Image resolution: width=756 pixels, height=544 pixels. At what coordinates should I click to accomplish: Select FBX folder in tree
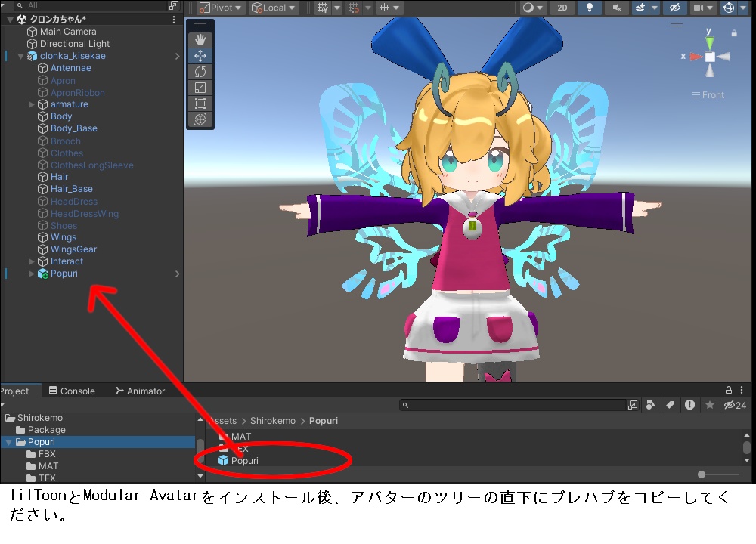point(42,454)
